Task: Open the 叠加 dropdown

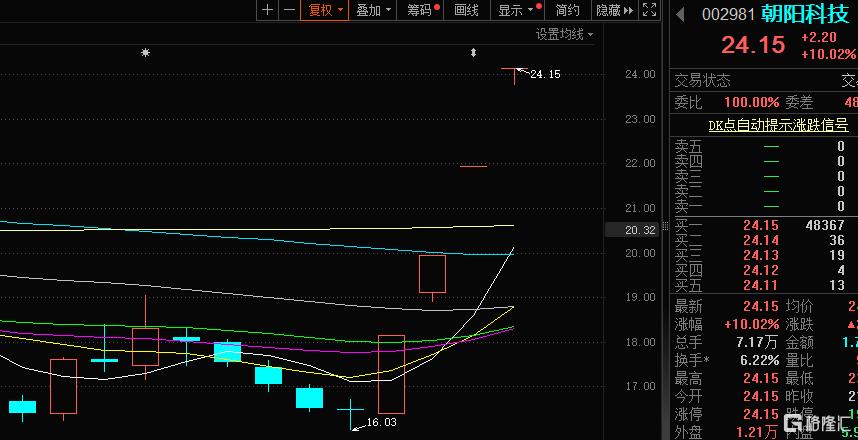Action: 373,10
